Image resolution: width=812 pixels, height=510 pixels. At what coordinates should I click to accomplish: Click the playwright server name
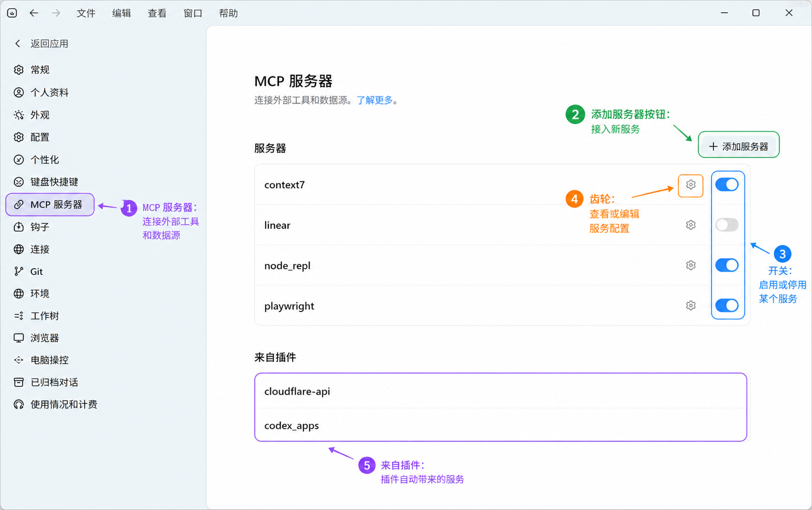[x=289, y=306]
